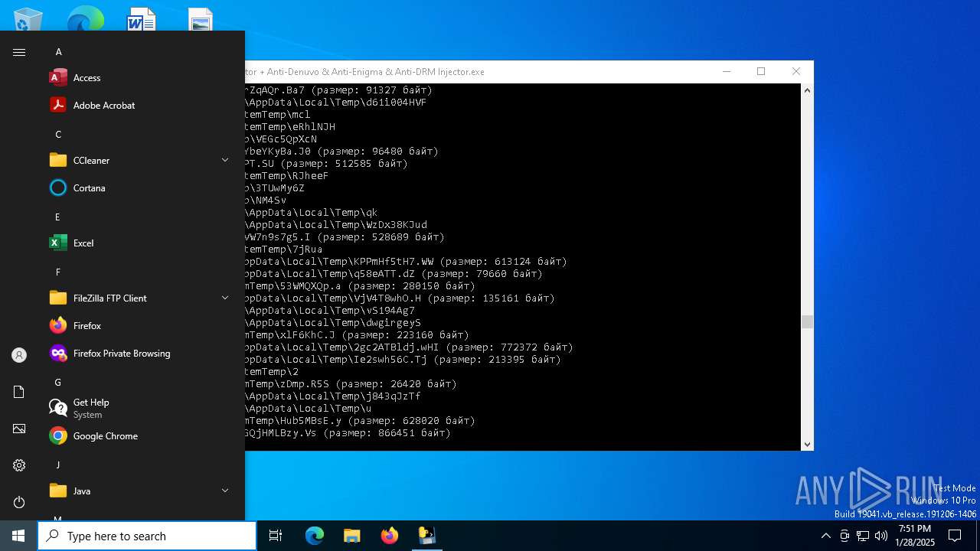The width and height of the screenshot is (980, 551).
Task: Click the console line containing VjV4T8whO.H
Action: tap(400, 298)
